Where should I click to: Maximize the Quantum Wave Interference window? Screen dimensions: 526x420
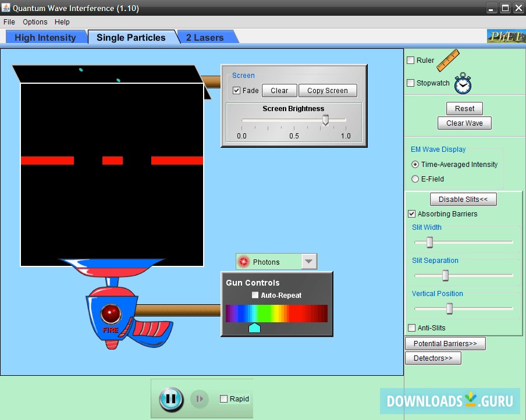pyautogui.click(x=505, y=8)
